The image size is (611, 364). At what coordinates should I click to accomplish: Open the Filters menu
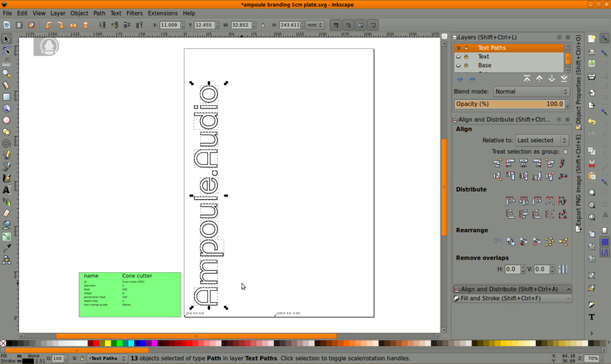click(x=134, y=13)
